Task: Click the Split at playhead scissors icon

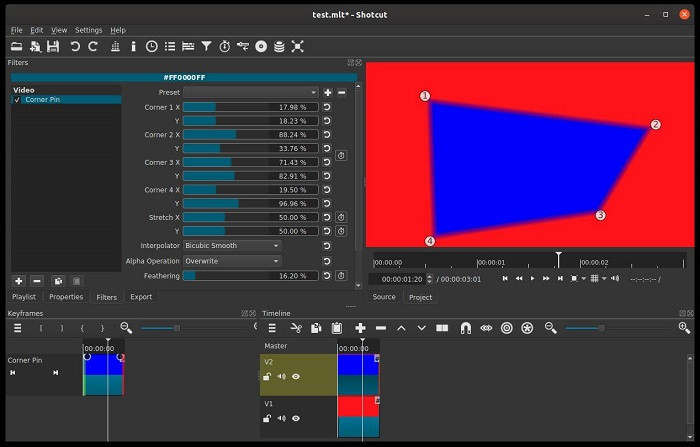Action: [x=296, y=328]
